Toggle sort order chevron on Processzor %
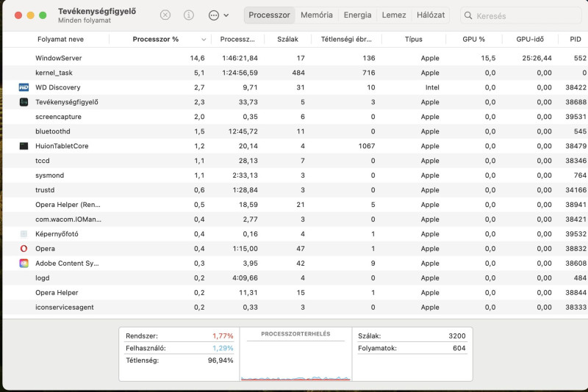 (x=204, y=40)
